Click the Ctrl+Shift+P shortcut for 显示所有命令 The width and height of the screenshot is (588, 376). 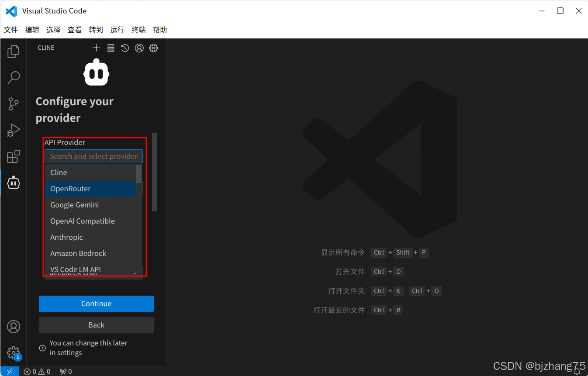pos(400,252)
